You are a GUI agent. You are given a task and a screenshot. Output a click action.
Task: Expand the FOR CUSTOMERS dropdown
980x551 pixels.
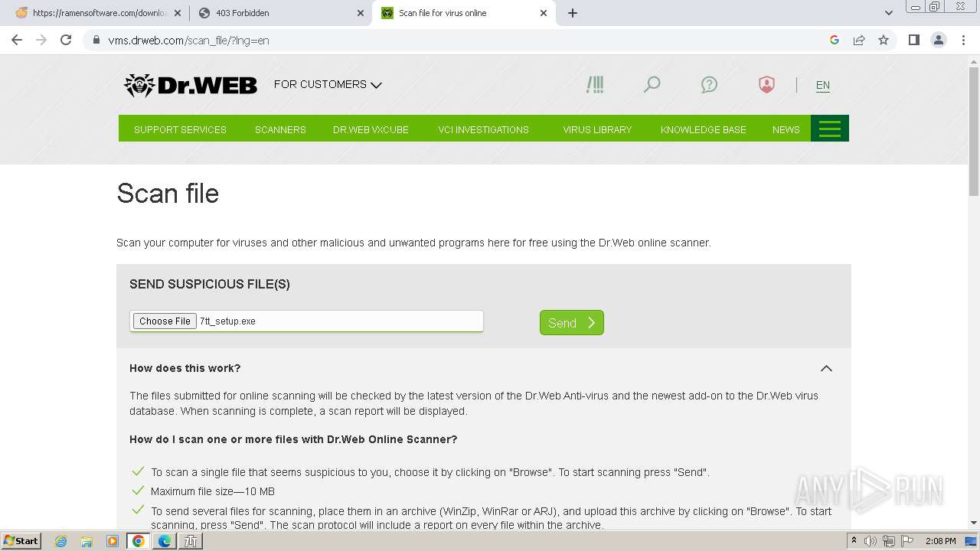(x=328, y=84)
